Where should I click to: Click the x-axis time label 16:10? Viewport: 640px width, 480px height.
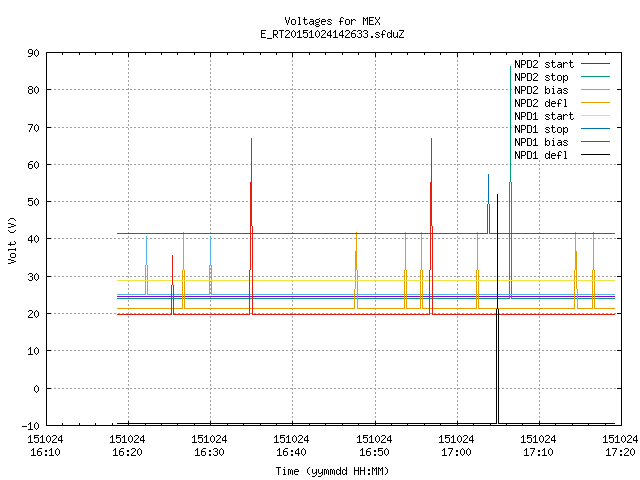(x=45, y=453)
